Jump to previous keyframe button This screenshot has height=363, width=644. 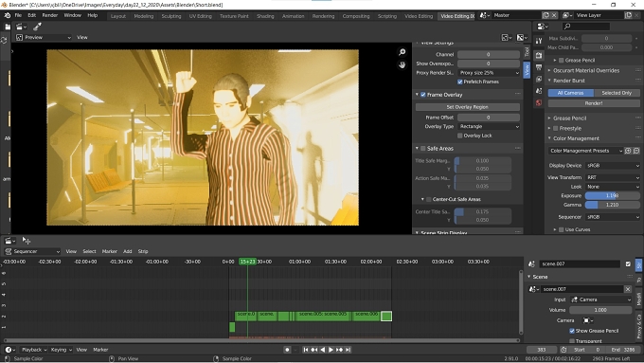click(314, 350)
